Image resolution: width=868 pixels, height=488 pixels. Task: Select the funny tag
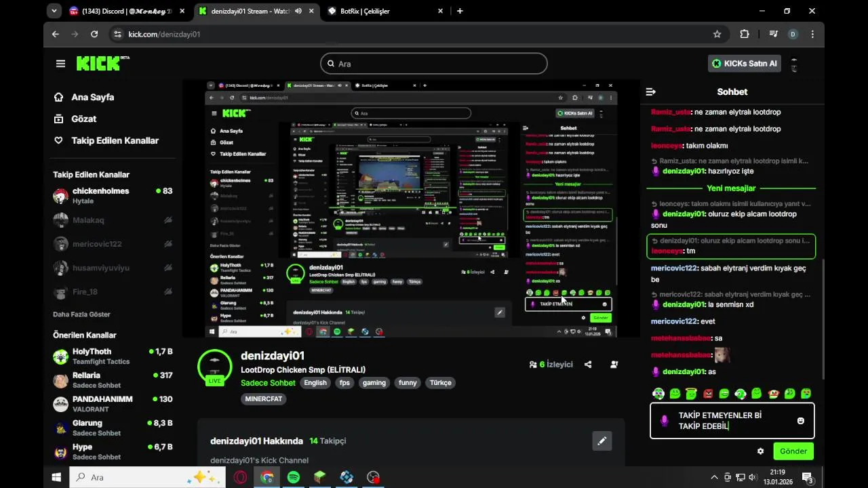(x=408, y=383)
